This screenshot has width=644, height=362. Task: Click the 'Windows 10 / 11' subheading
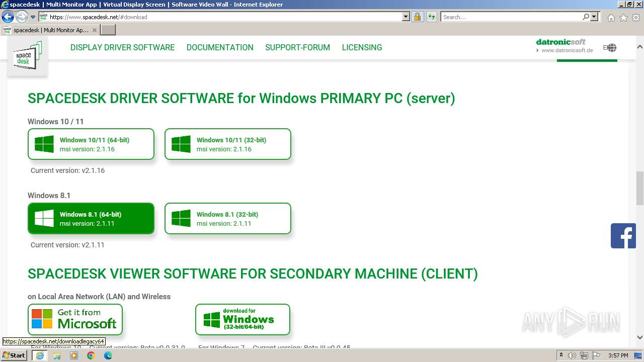(55, 122)
